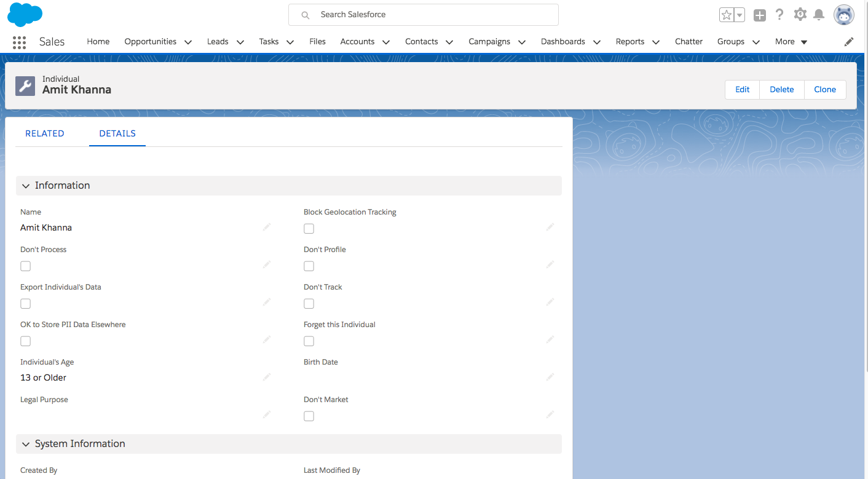
Task: Click the '13 or Older' age value
Action: [x=43, y=378]
